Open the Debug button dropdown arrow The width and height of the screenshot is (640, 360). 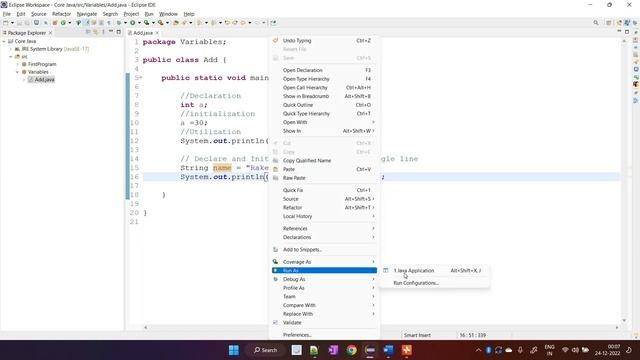point(125,23)
